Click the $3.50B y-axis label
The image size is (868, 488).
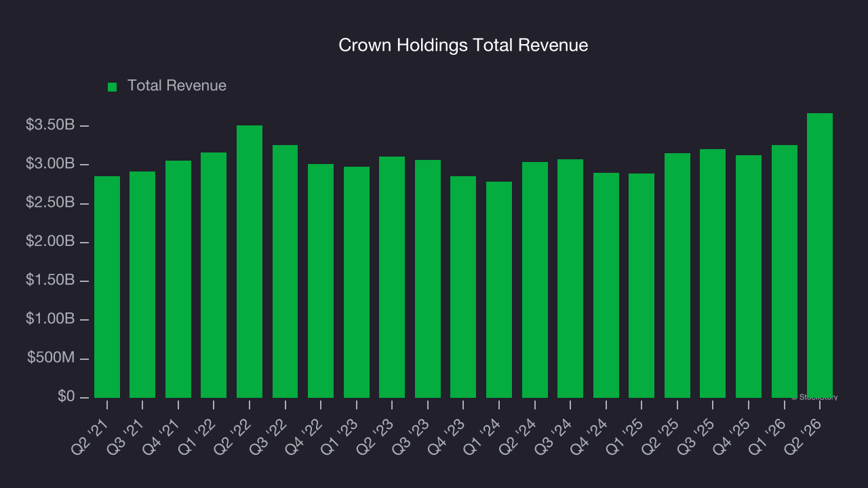pyautogui.click(x=50, y=125)
